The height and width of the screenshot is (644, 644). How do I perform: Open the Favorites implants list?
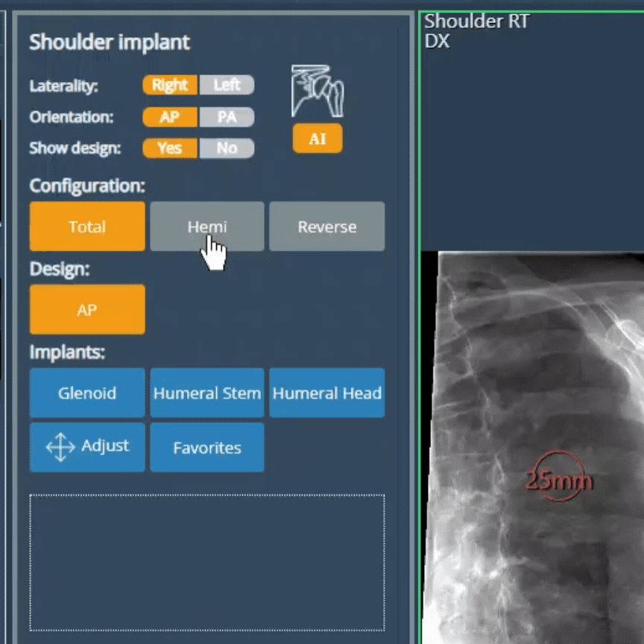point(206,447)
